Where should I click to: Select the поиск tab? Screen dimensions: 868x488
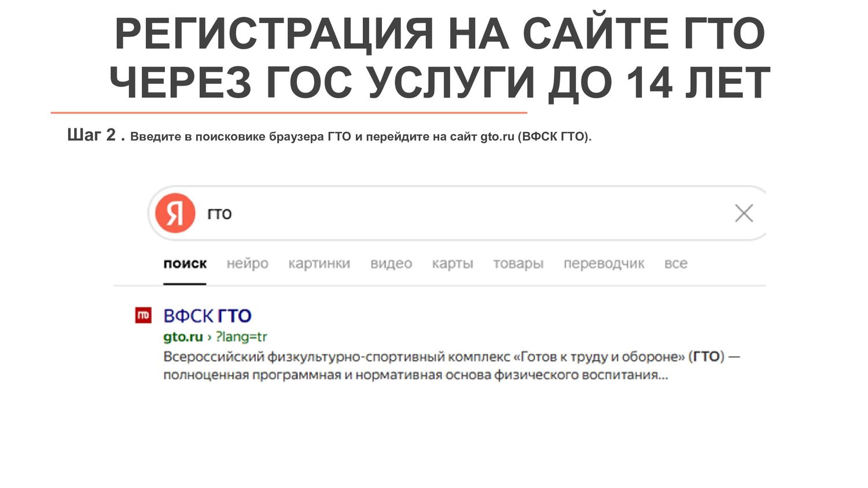click(185, 264)
